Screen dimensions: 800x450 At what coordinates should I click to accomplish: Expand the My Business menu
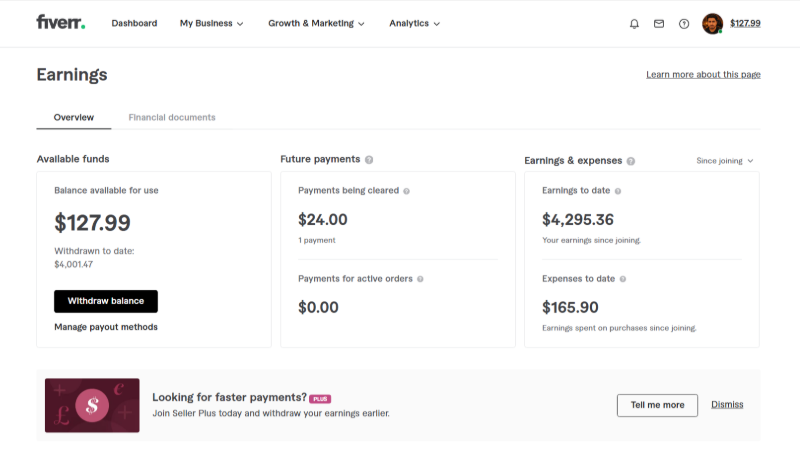[x=211, y=23]
